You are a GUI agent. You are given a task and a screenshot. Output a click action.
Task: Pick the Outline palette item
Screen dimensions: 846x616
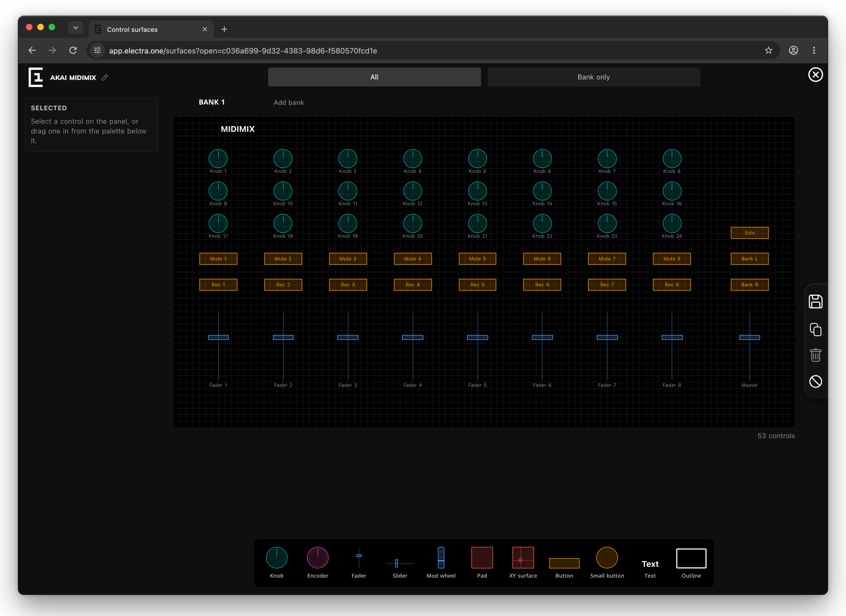pyautogui.click(x=691, y=563)
